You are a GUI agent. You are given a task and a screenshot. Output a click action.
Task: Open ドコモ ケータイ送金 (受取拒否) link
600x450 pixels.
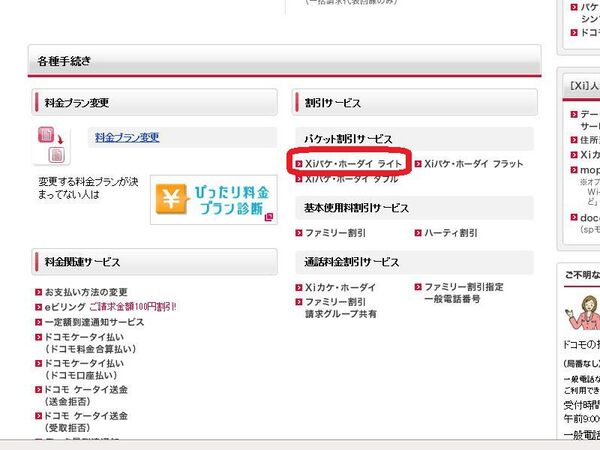point(86,421)
